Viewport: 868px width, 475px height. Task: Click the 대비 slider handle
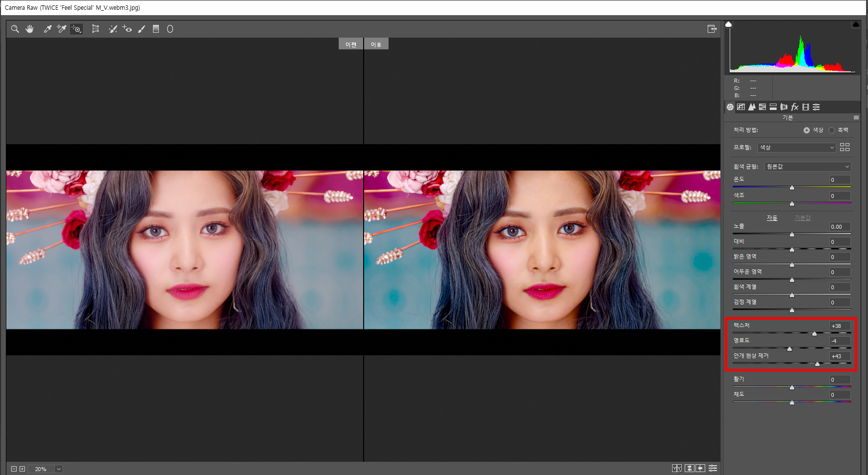(x=792, y=250)
